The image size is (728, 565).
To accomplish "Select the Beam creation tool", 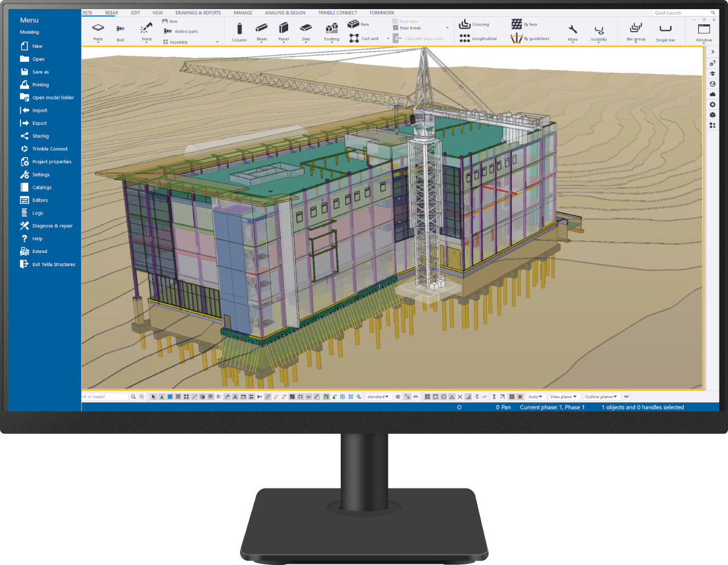I will pyautogui.click(x=261, y=32).
